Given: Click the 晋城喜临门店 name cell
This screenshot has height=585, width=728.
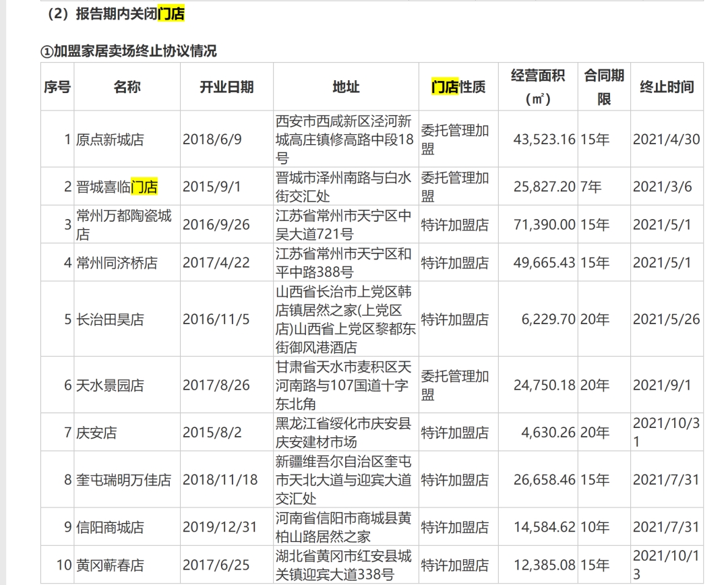Looking at the screenshot, I should 117,187.
